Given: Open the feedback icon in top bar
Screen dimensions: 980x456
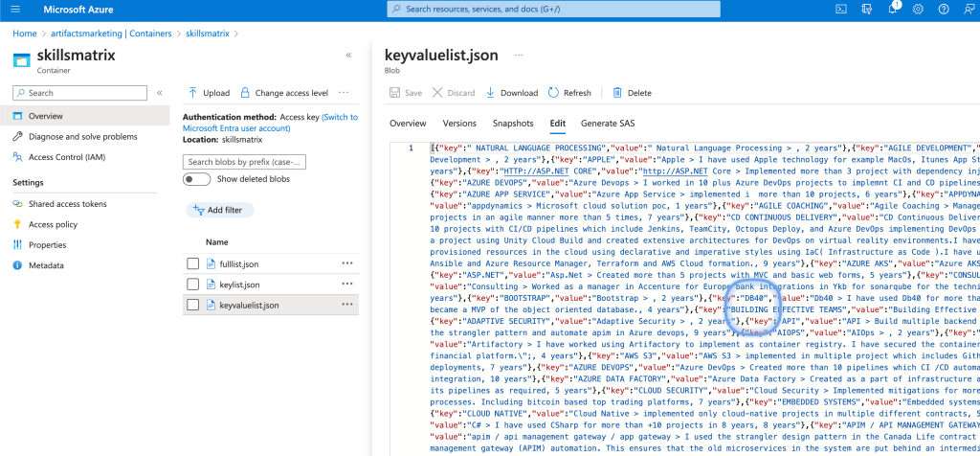Looking at the screenshot, I should [x=968, y=10].
